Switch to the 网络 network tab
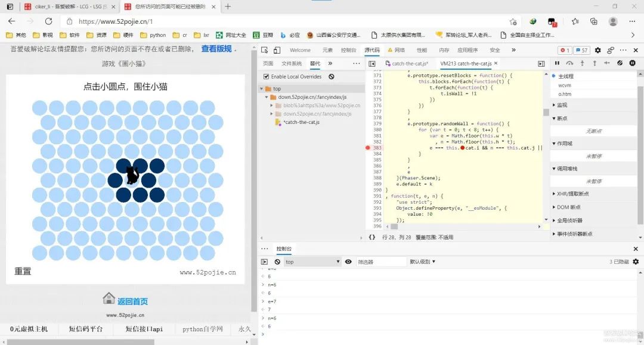 (x=396, y=50)
